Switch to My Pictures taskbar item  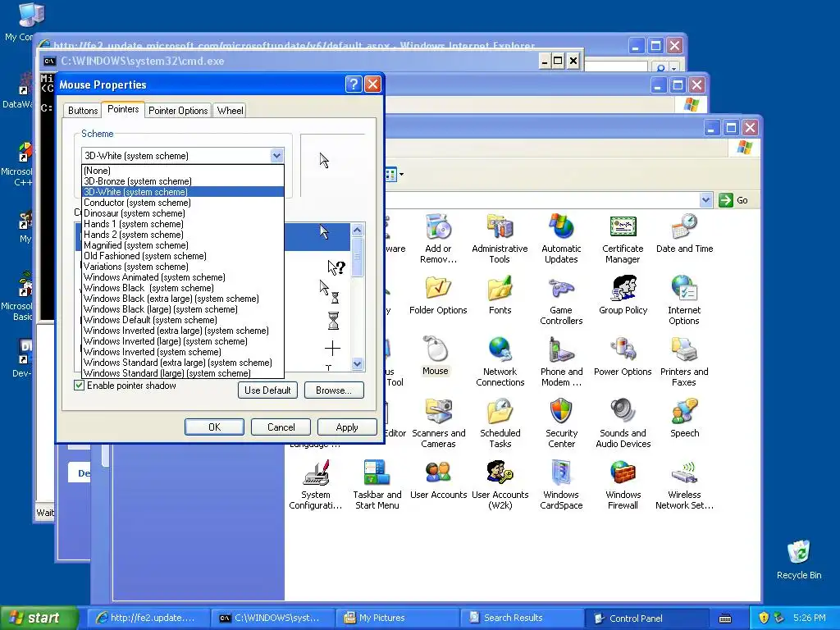pyautogui.click(x=396, y=618)
